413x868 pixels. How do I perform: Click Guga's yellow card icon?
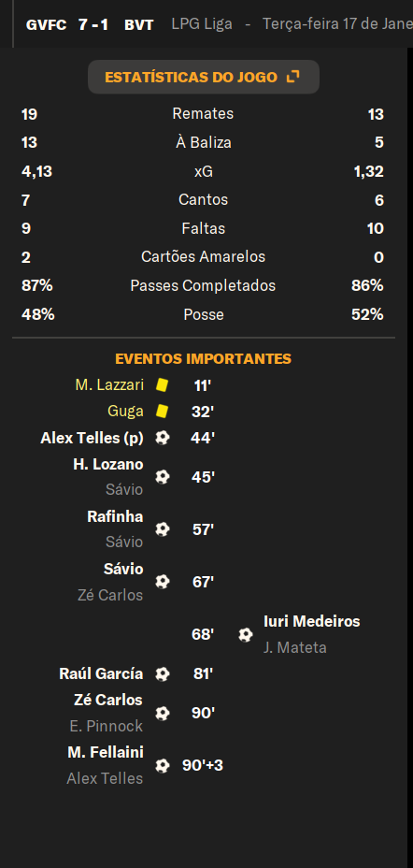162,412
